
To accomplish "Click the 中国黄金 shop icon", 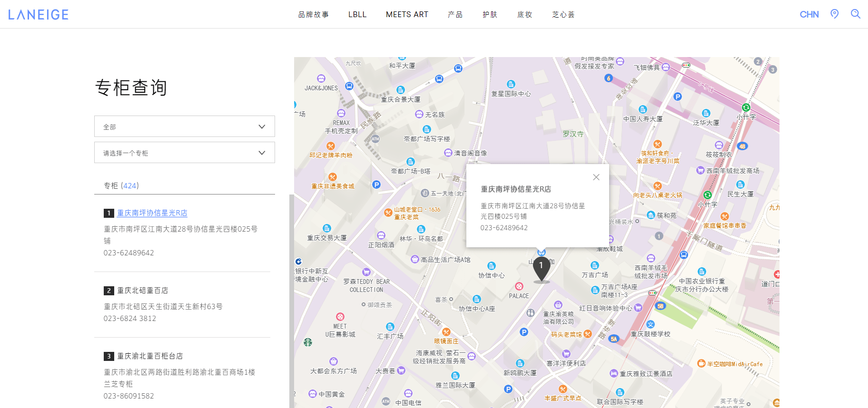I will [x=313, y=394].
